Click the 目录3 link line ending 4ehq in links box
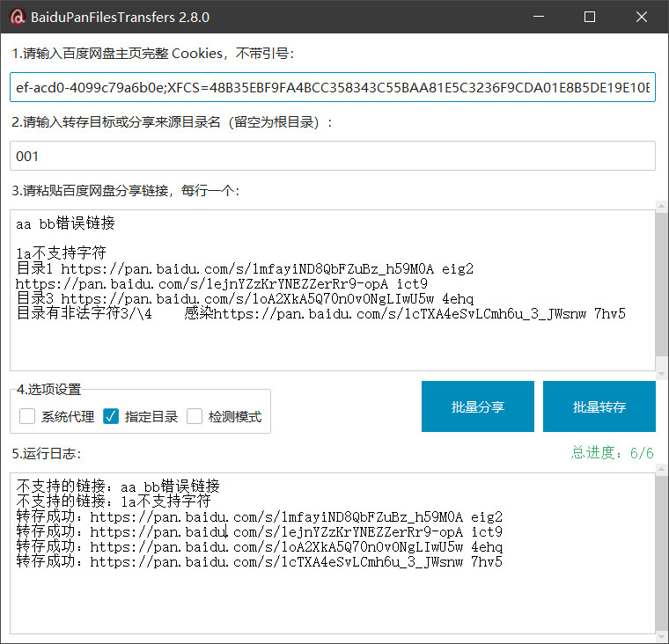Viewport: 669px width, 644px height. [245, 298]
